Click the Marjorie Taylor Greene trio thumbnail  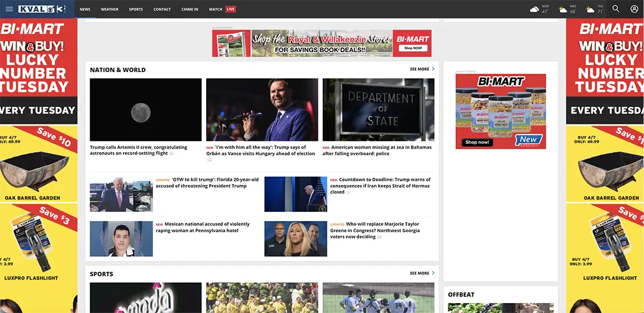click(x=296, y=239)
